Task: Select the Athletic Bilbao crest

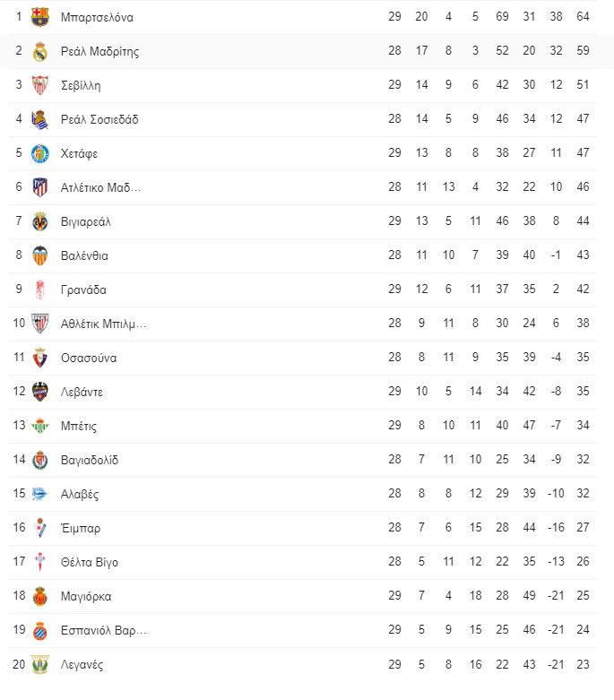Action: [39, 324]
